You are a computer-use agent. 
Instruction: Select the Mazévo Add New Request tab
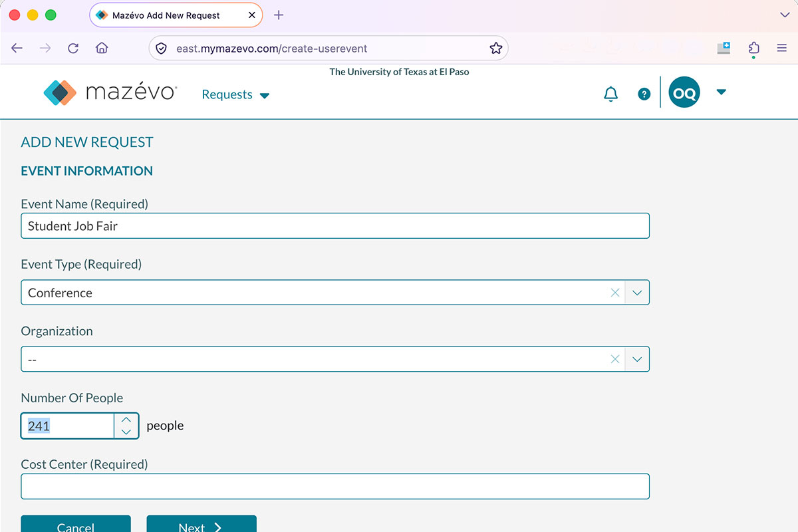coord(176,15)
